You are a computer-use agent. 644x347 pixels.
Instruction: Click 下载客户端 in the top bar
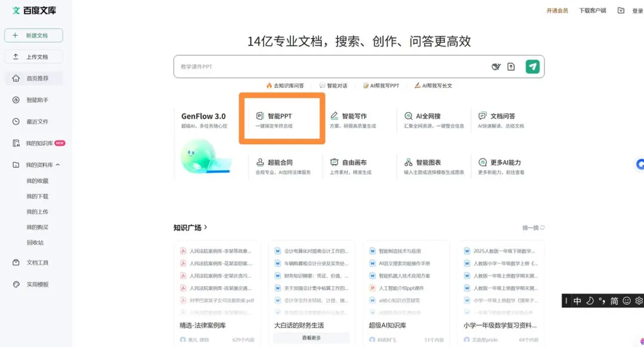(x=592, y=11)
